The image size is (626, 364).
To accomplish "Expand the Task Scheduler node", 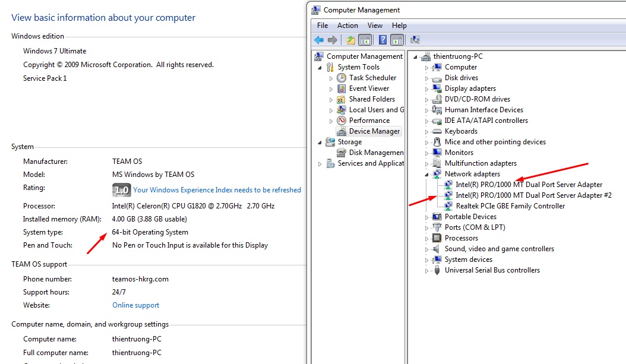I will pyautogui.click(x=331, y=78).
